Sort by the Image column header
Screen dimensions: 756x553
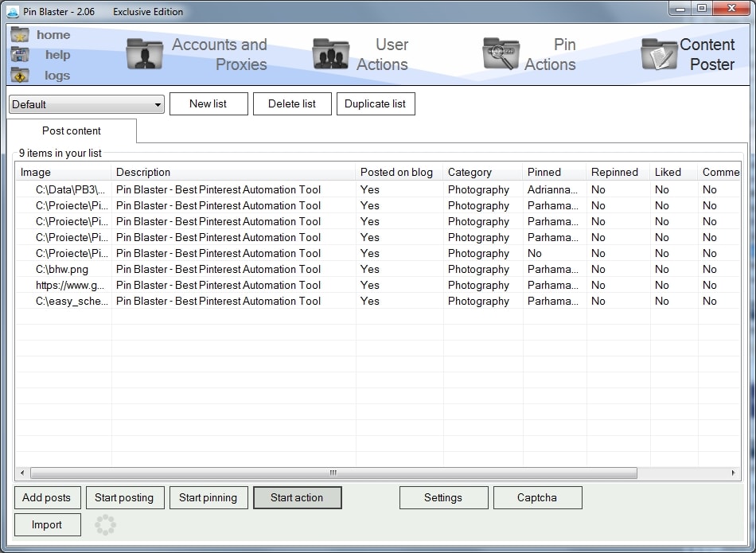63,172
